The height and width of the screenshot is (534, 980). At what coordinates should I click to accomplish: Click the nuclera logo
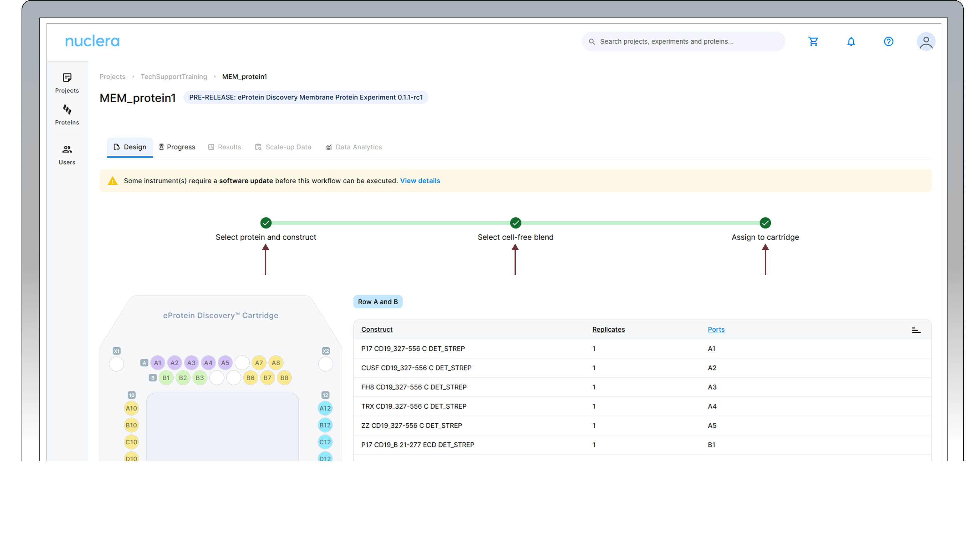pyautogui.click(x=92, y=41)
